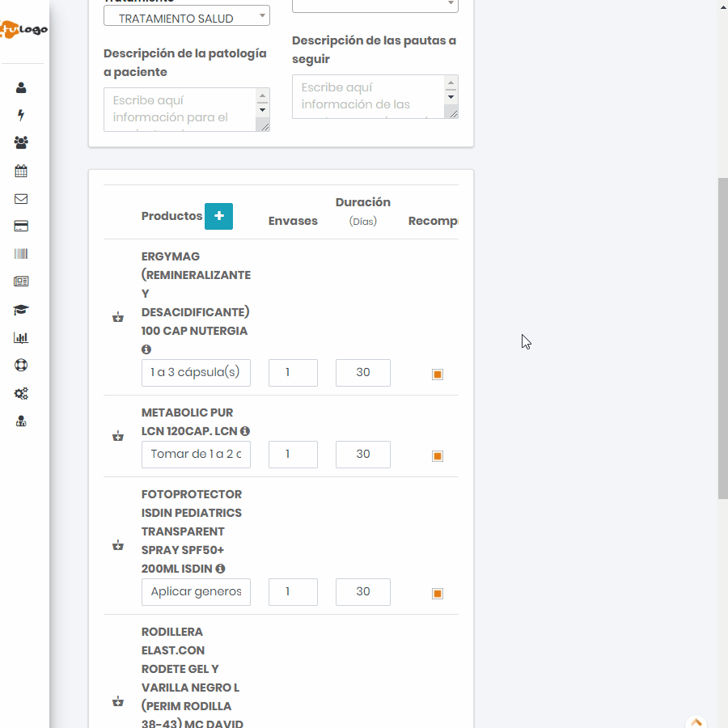Screen dimensions: 728x728
Task: Open the calendar icon in sidebar
Action: (21, 171)
